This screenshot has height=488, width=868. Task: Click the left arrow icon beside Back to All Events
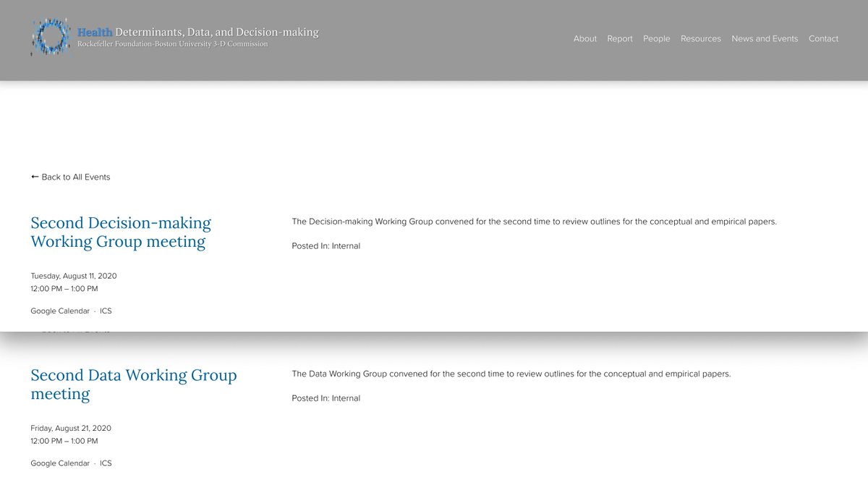click(x=35, y=177)
